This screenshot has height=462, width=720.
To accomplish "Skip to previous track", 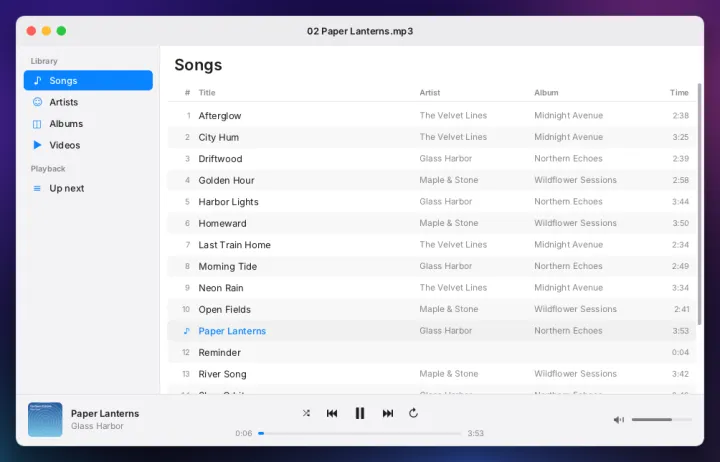I will click(x=332, y=413).
